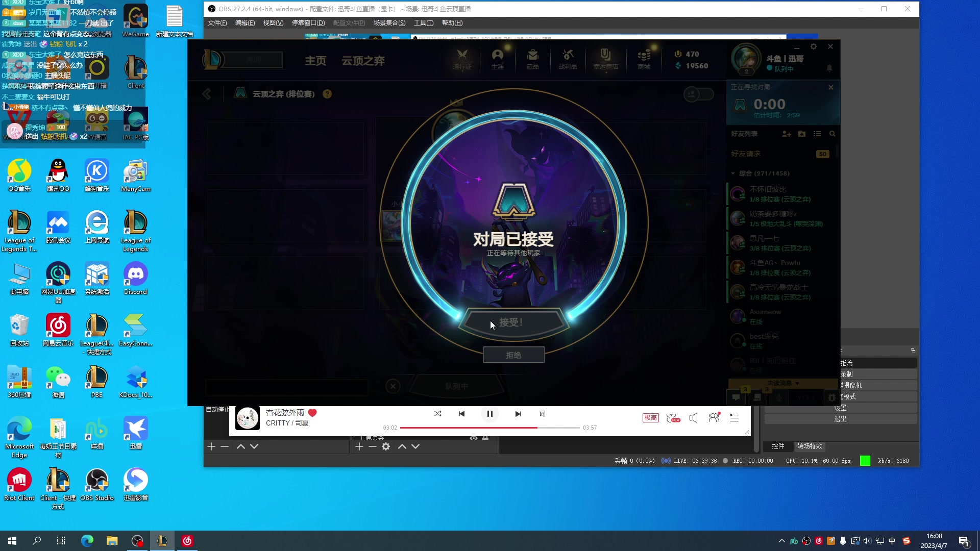Open the listen together people icon

(x=714, y=418)
